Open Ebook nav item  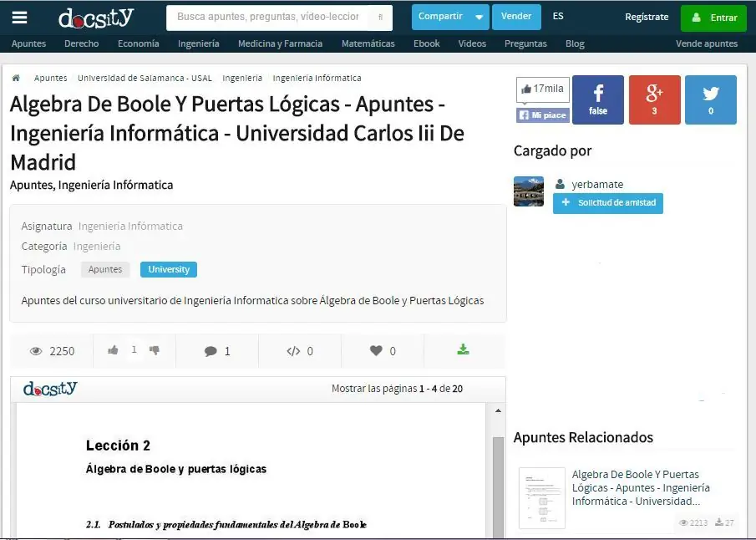tap(427, 43)
